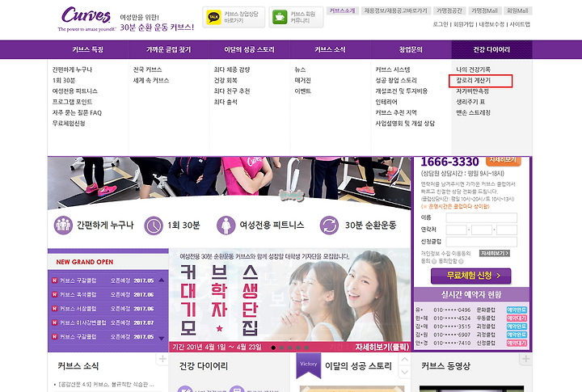This screenshot has width=582, height=392.
Task: Open the 나의 건강기록 submenu link
Action: pos(473,70)
